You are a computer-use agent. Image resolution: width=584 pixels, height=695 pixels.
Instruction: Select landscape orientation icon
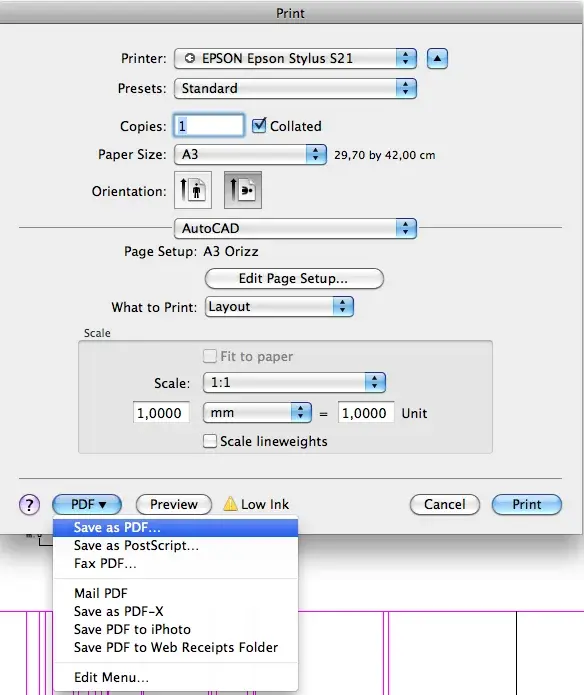point(243,190)
